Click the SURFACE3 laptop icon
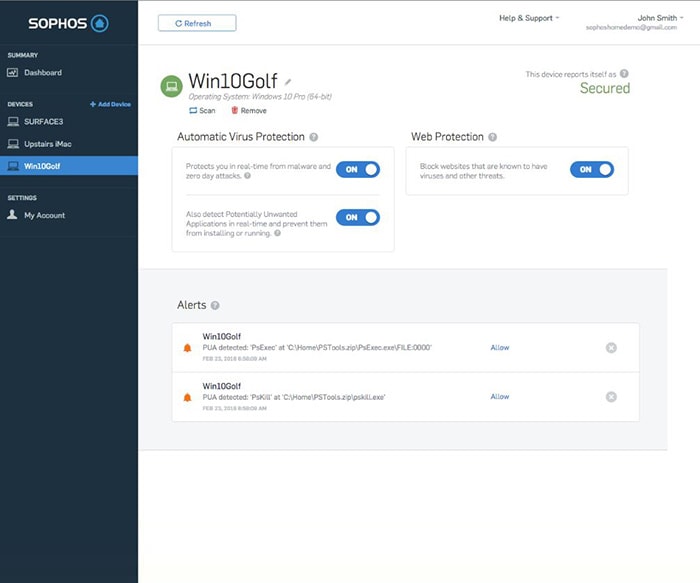Image resolution: width=700 pixels, height=583 pixels. point(13,121)
